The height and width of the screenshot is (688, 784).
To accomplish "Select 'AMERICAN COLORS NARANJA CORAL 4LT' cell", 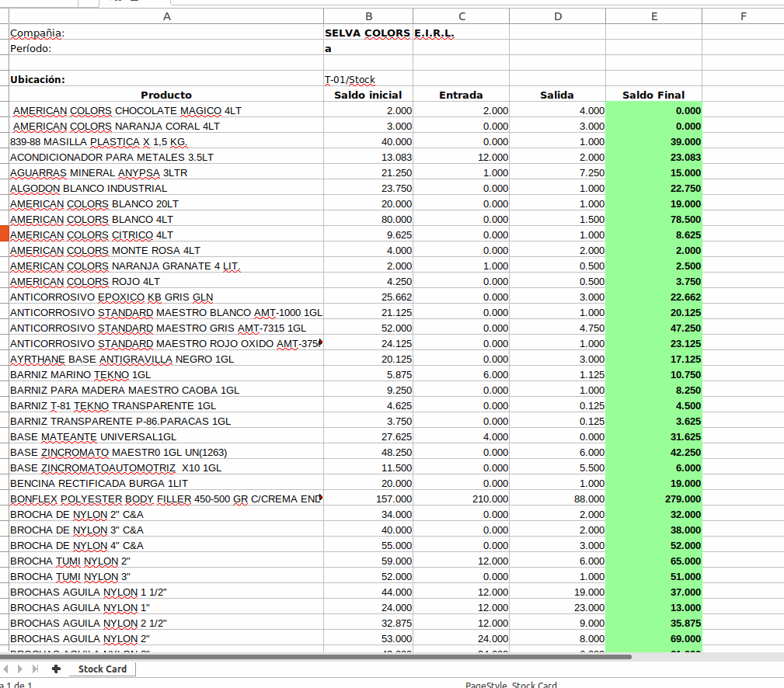I will 166,126.
